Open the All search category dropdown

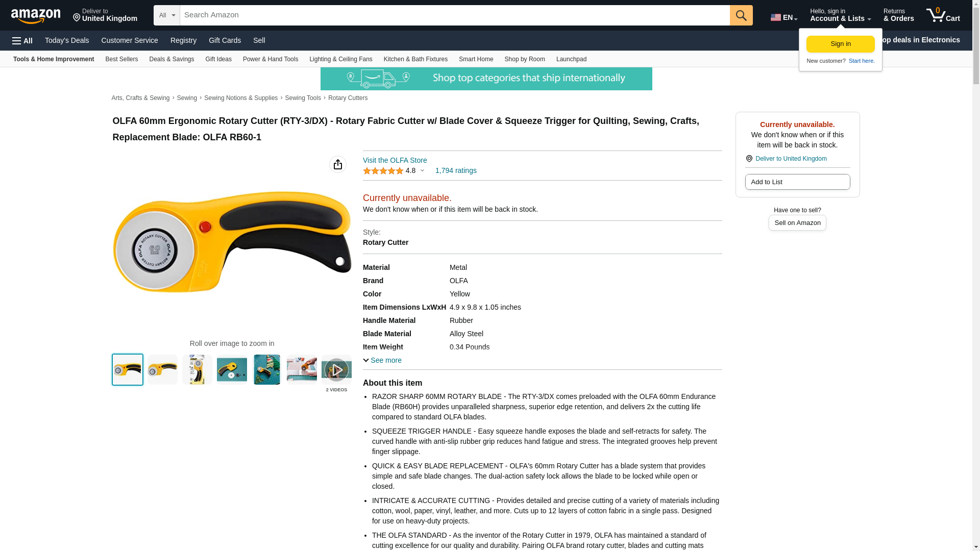click(166, 15)
